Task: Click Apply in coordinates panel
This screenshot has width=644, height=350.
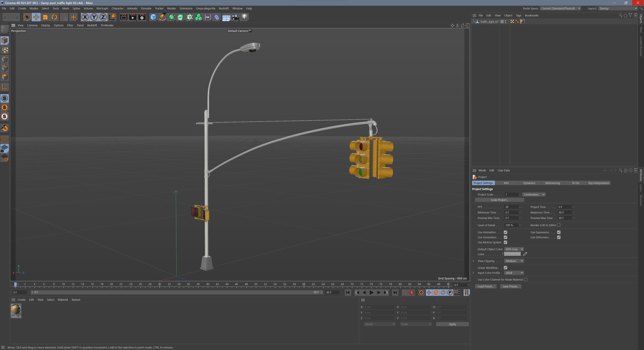Action: [x=452, y=324]
